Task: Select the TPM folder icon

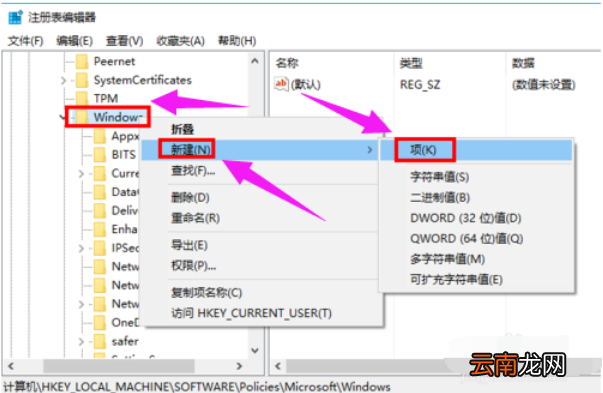Action: click(x=82, y=98)
